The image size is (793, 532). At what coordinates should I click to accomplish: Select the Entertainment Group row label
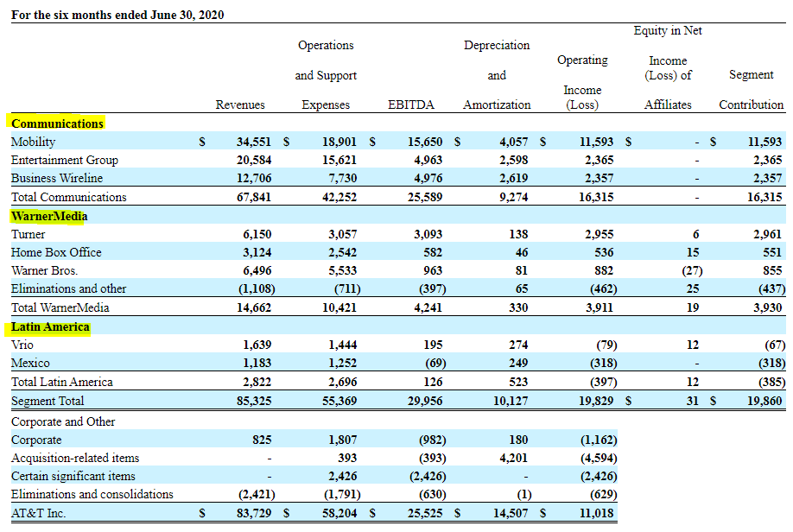click(x=65, y=160)
